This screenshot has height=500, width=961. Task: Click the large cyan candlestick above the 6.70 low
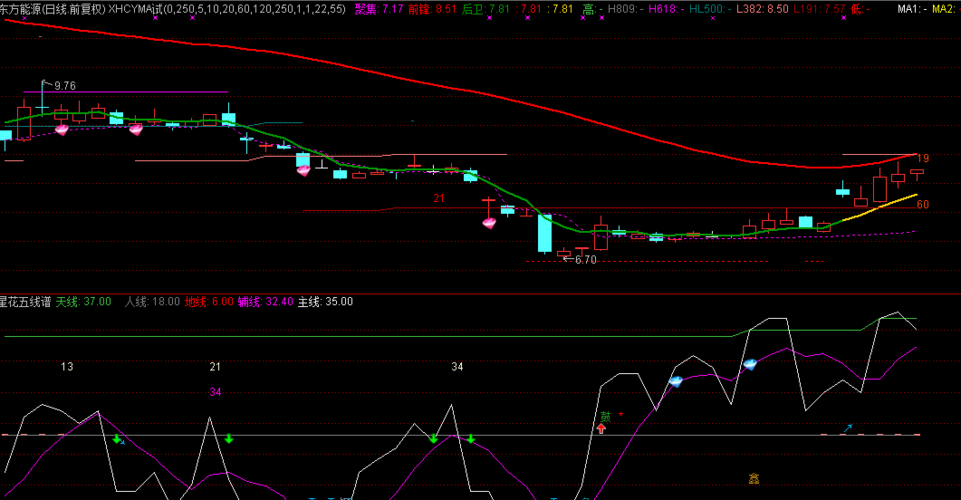(544, 233)
